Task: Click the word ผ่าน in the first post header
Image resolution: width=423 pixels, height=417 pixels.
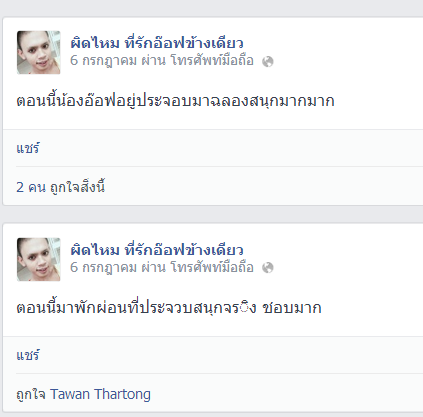Action: click(x=154, y=61)
